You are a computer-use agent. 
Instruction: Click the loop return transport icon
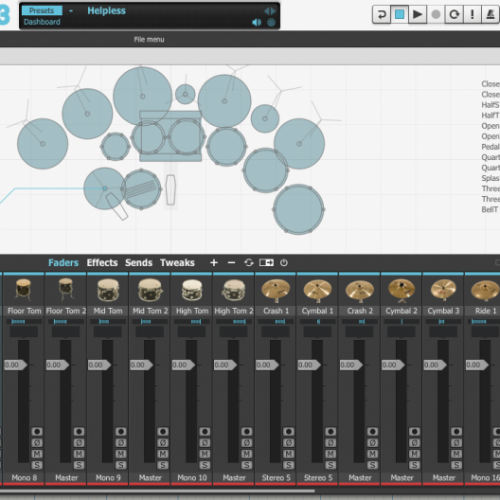tap(381, 15)
